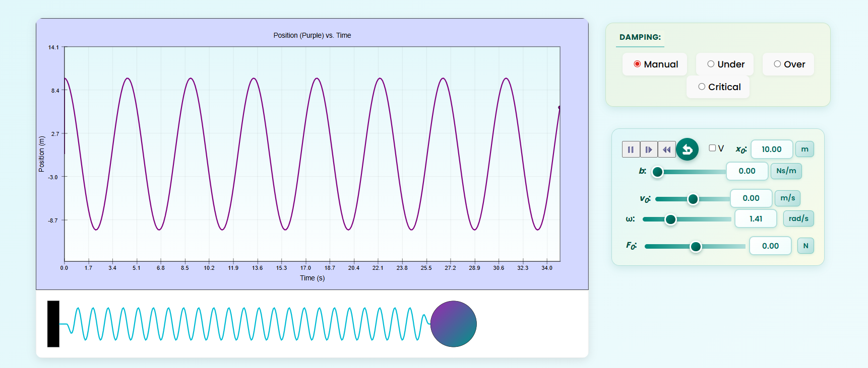Viewport: 868px width, 368px height.
Task: Select Under damping mode
Action: (711, 64)
